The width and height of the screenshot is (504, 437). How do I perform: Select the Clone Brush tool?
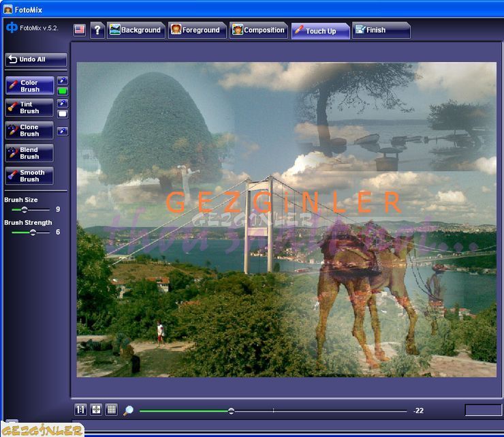point(29,130)
